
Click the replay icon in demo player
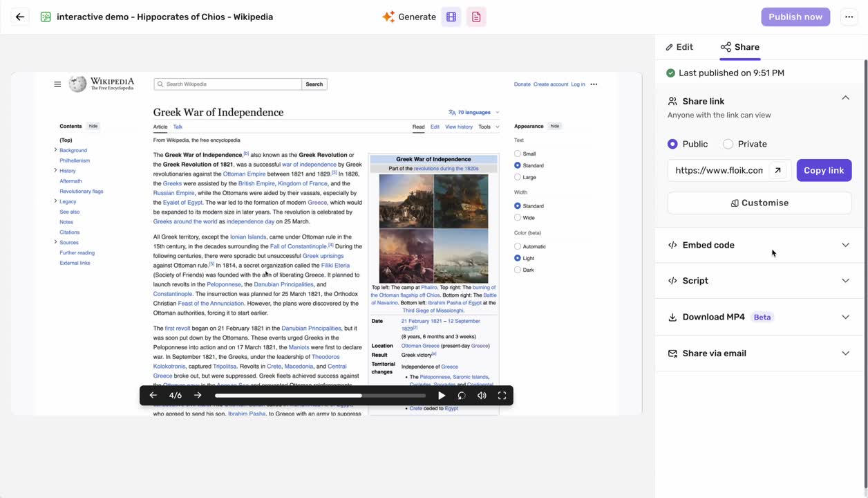click(462, 396)
